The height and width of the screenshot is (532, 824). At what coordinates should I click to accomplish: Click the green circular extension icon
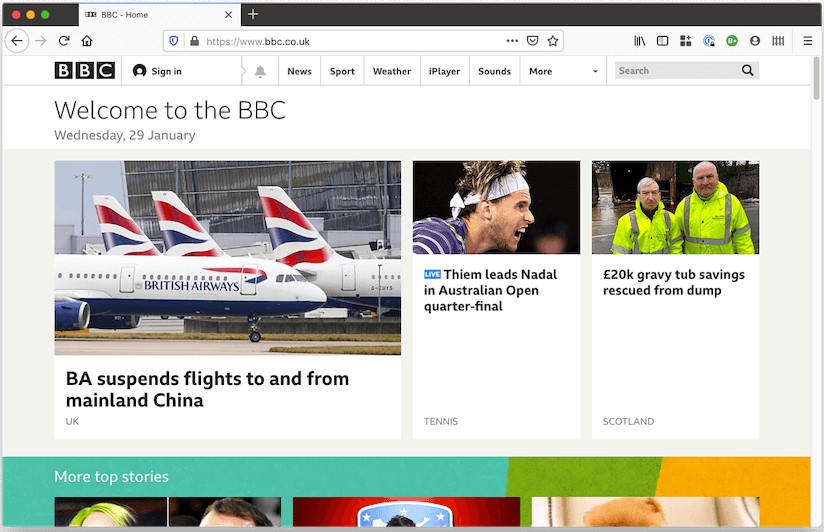[x=732, y=40]
